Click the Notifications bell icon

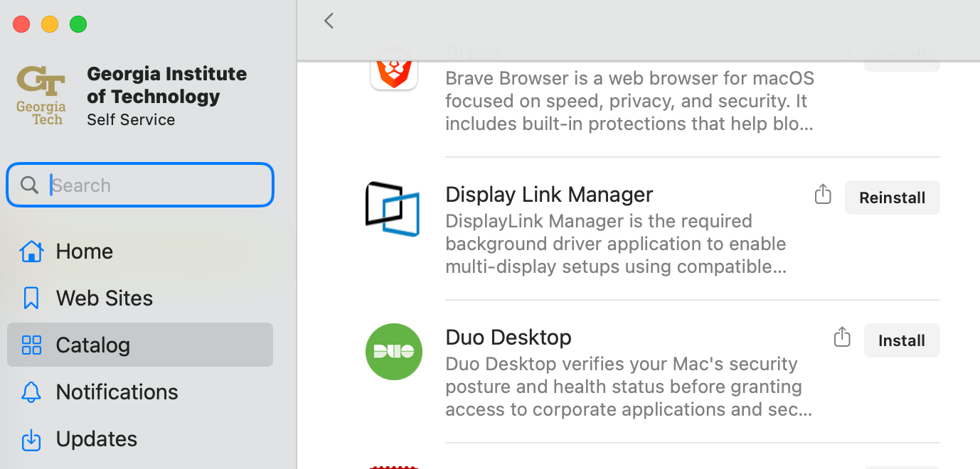31,392
